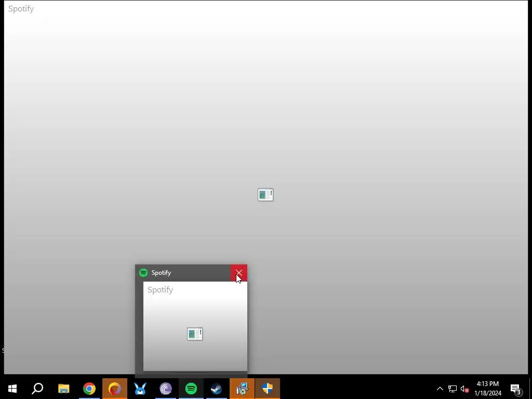Open network status tray icon
Image resolution: width=532 pixels, height=399 pixels.
(x=453, y=389)
